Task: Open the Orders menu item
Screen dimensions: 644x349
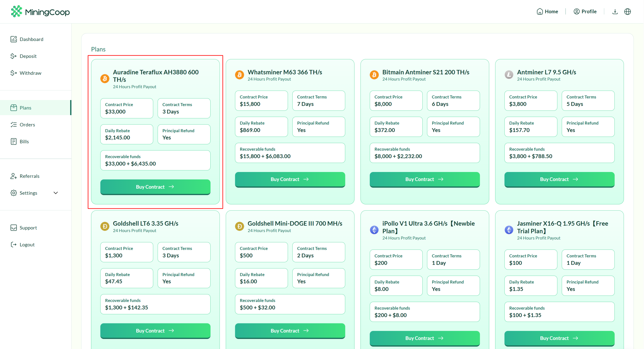Action: click(35, 125)
